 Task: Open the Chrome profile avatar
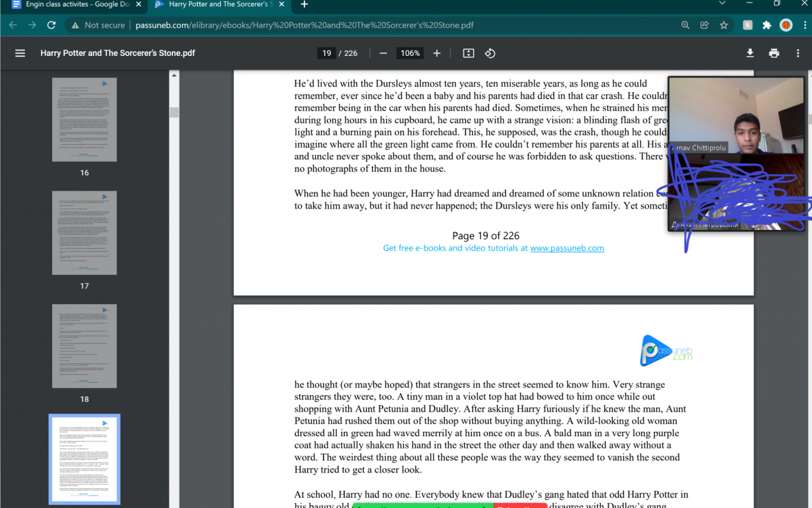coord(786,25)
